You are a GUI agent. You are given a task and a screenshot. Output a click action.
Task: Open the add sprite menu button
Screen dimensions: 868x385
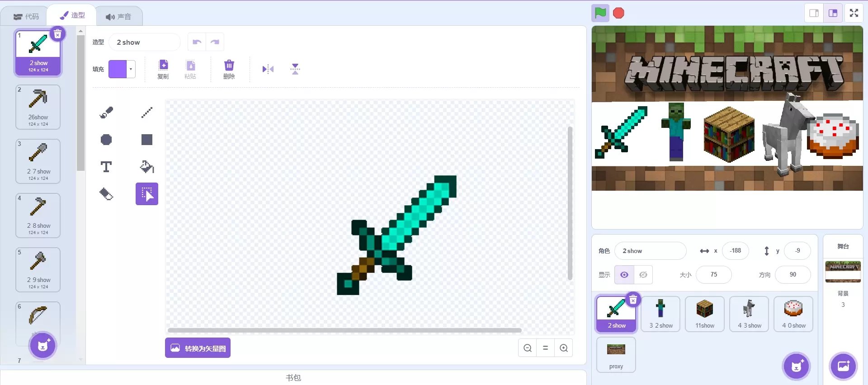click(797, 366)
